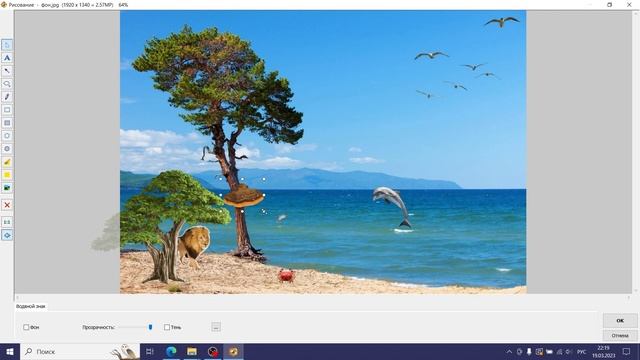This screenshot has height=360, width=640.
Task: Select the filled Rectangle tool
Action: pos(7,123)
